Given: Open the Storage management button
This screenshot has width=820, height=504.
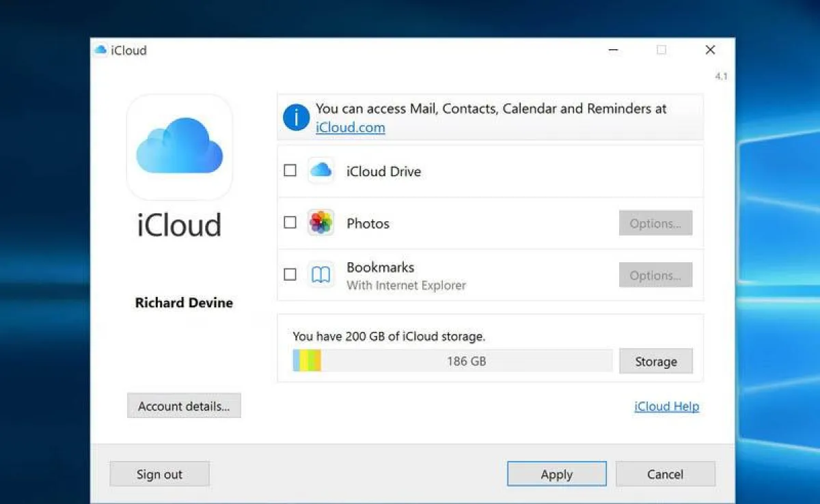Looking at the screenshot, I should [x=655, y=361].
